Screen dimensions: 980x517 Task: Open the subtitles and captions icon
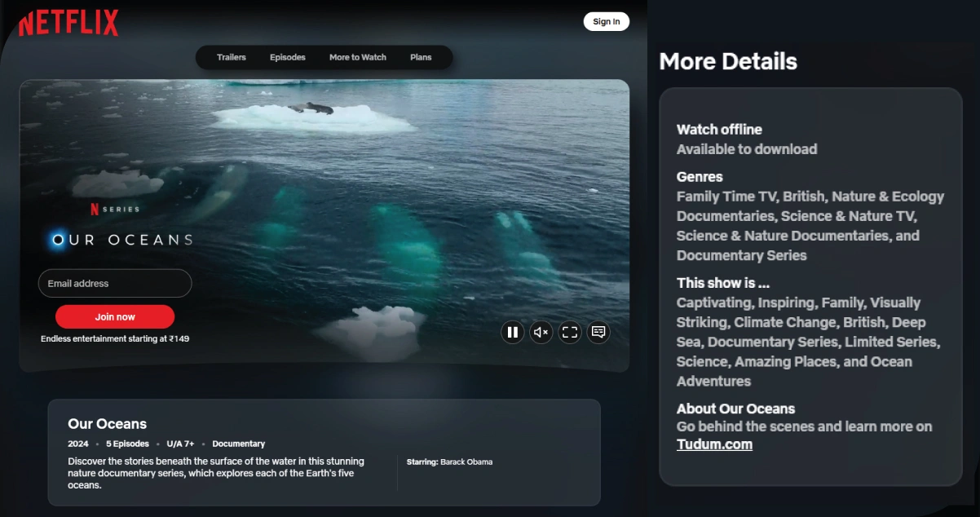click(x=598, y=332)
